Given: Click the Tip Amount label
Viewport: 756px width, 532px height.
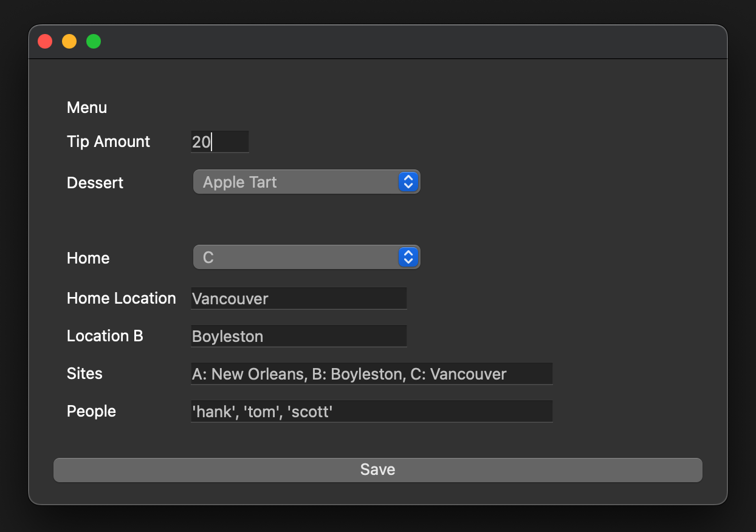Looking at the screenshot, I should (x=108, y=142).
